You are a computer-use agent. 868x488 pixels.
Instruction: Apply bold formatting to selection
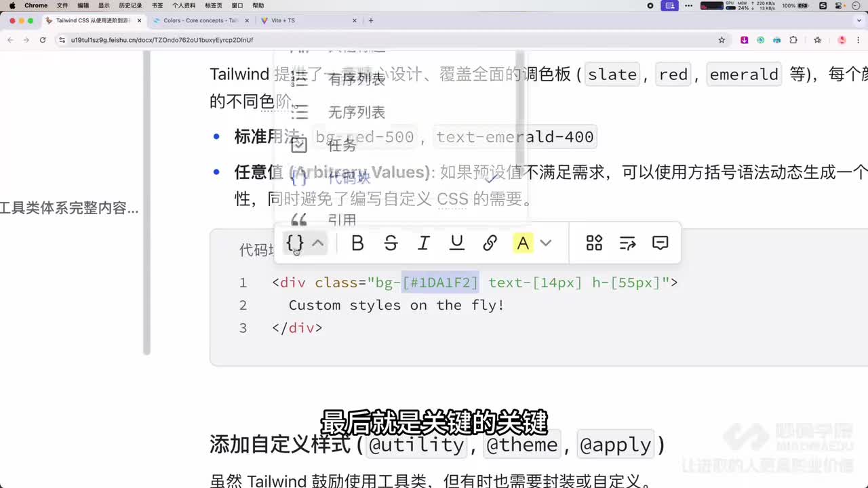[357, 243]
